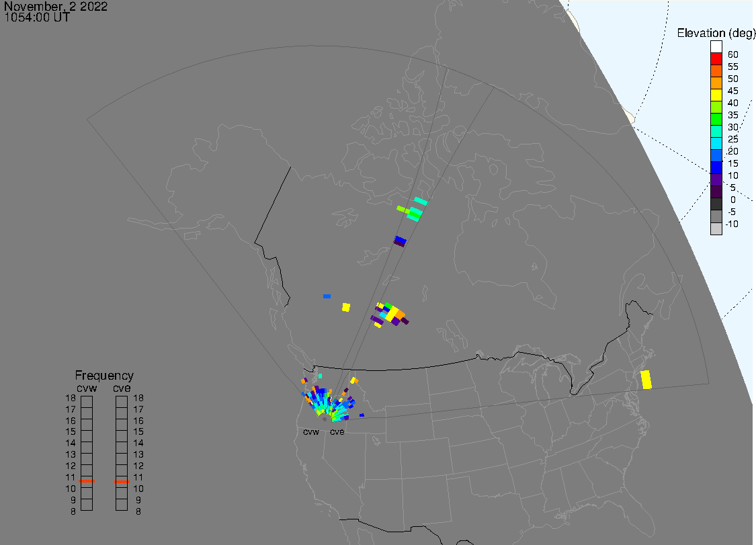Click the '8' label left of cvw bar
Viewport: 756px width, 545px height.
(73, 511)
